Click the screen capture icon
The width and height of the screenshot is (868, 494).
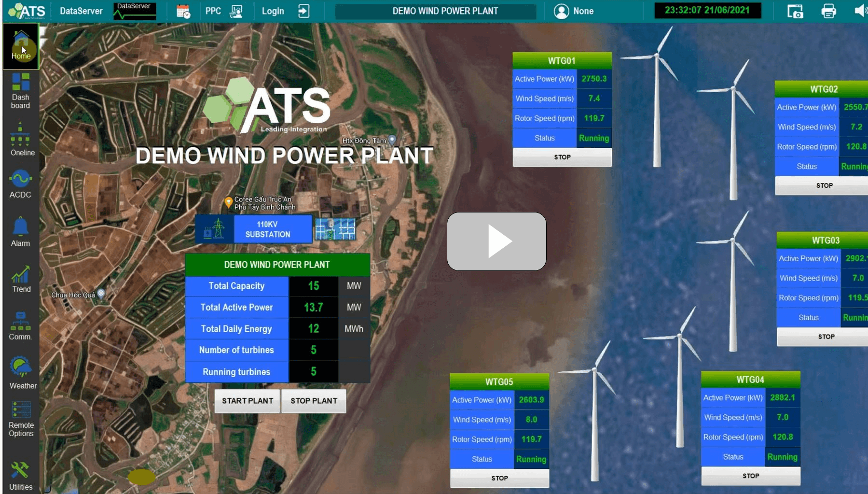tap(795, 11)
